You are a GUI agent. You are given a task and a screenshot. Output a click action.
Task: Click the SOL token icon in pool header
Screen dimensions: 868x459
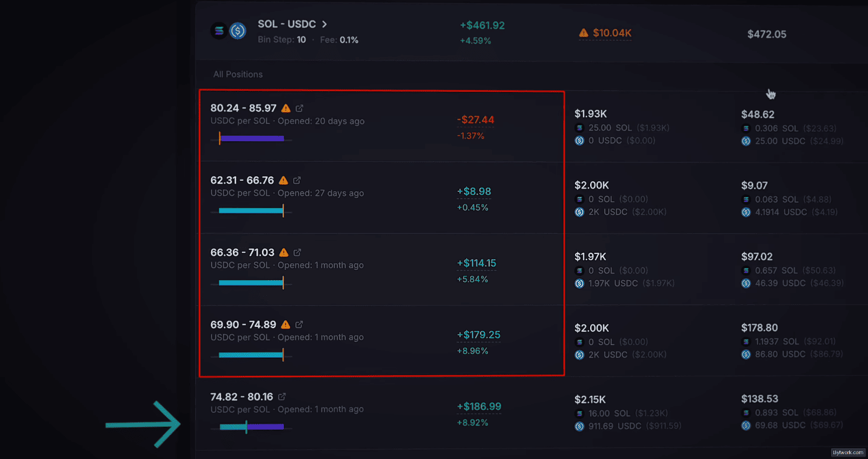tap(219, 31)
